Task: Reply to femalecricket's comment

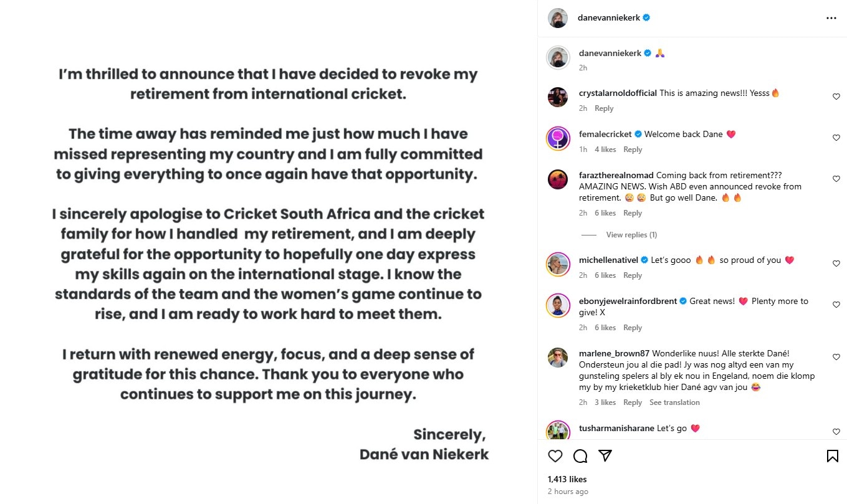Action: [633, 150]
